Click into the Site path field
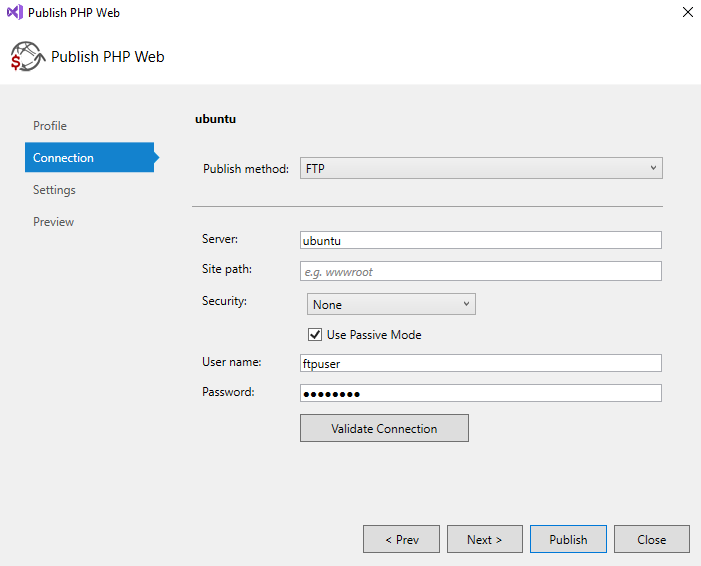The height and width of the screenshot is (566, 701). pos(481,271)
